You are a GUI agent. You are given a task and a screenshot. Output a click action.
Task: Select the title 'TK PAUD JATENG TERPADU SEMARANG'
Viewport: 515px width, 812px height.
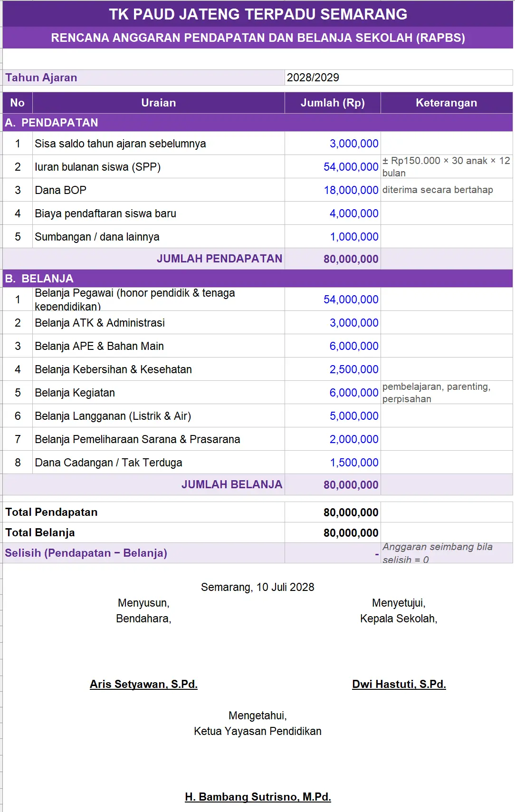point(258,14)
